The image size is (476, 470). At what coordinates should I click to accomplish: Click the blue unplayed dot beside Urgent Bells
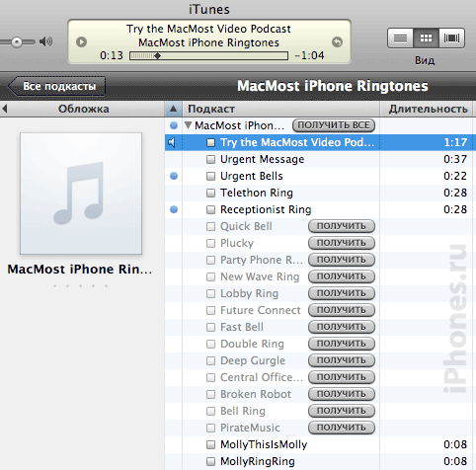174,176
